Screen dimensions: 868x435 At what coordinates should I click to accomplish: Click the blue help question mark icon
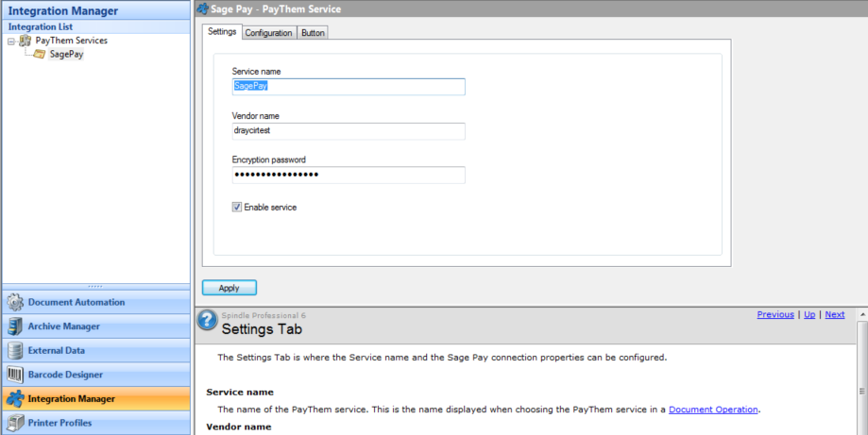point(207,320)
